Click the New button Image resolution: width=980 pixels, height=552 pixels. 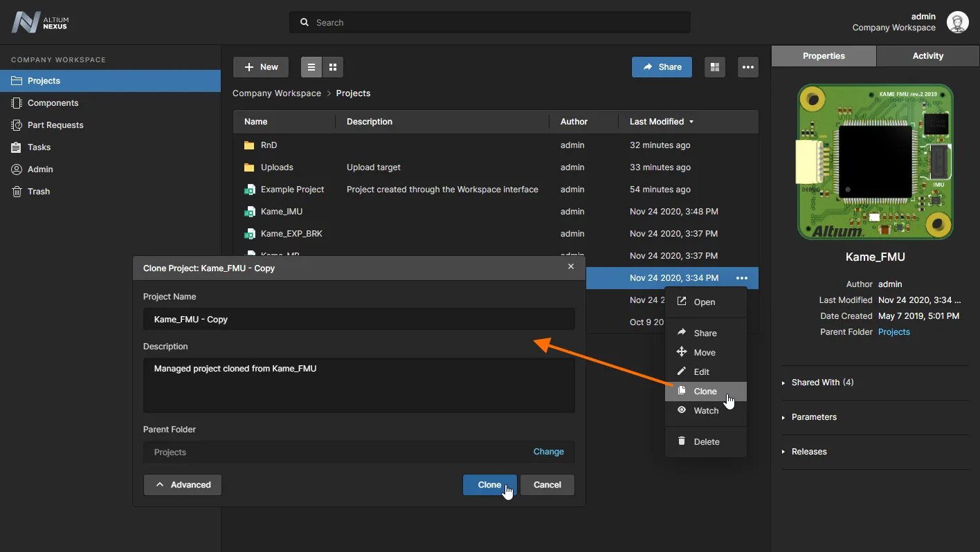pos(261,67)
